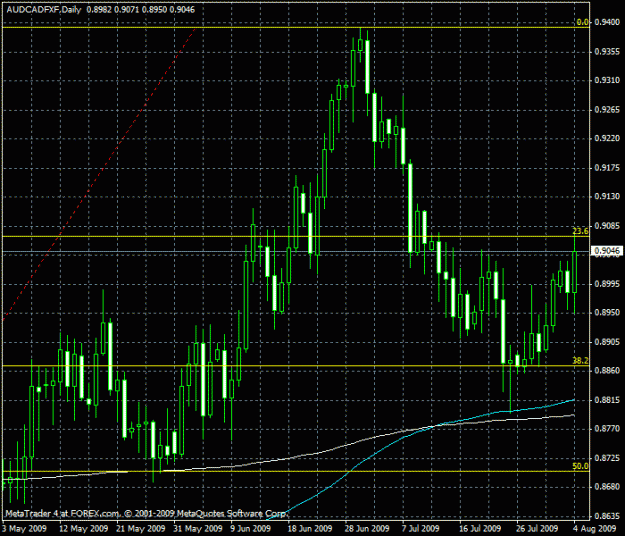Click the 0.8950 price axis label
Screen dimensions: 625x536
tap(607, 313)
